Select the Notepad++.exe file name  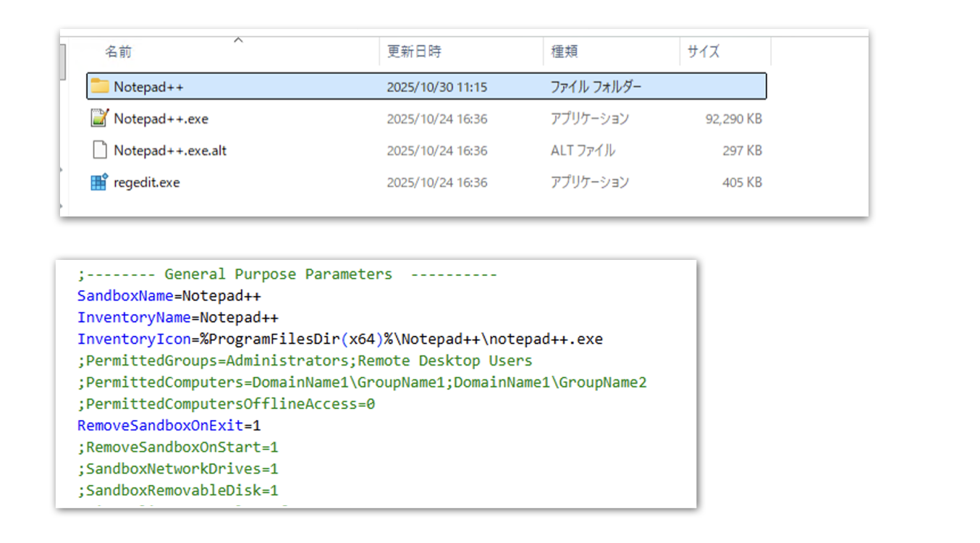161,119
